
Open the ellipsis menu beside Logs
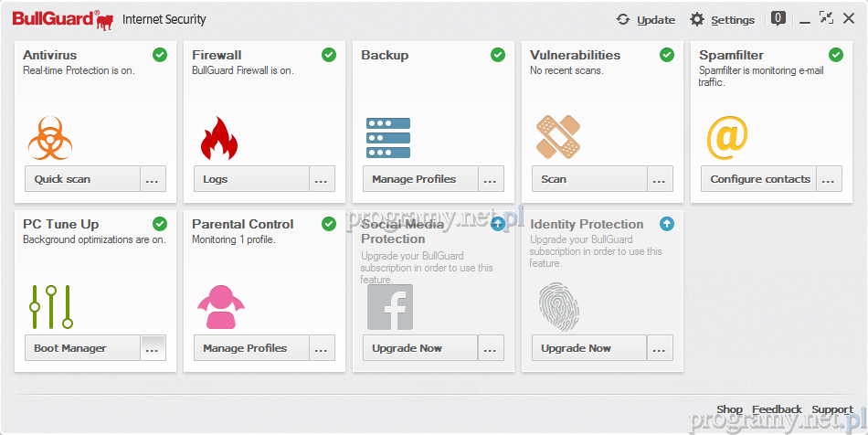(322, 179)
